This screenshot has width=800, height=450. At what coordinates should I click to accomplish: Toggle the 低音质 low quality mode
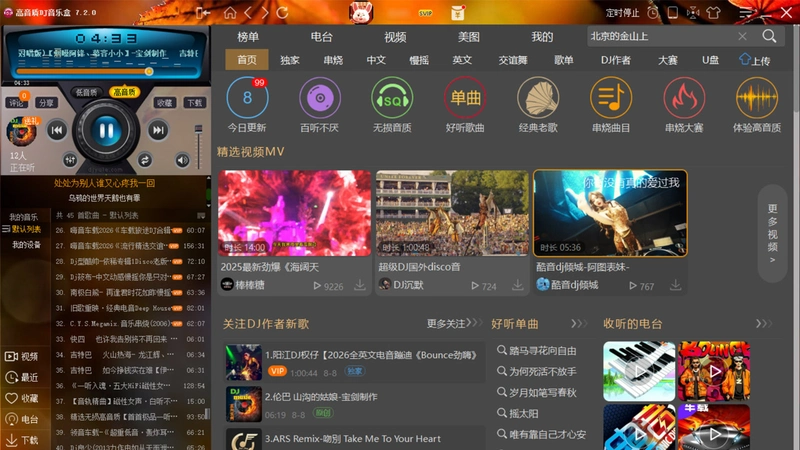click(86, 92)
